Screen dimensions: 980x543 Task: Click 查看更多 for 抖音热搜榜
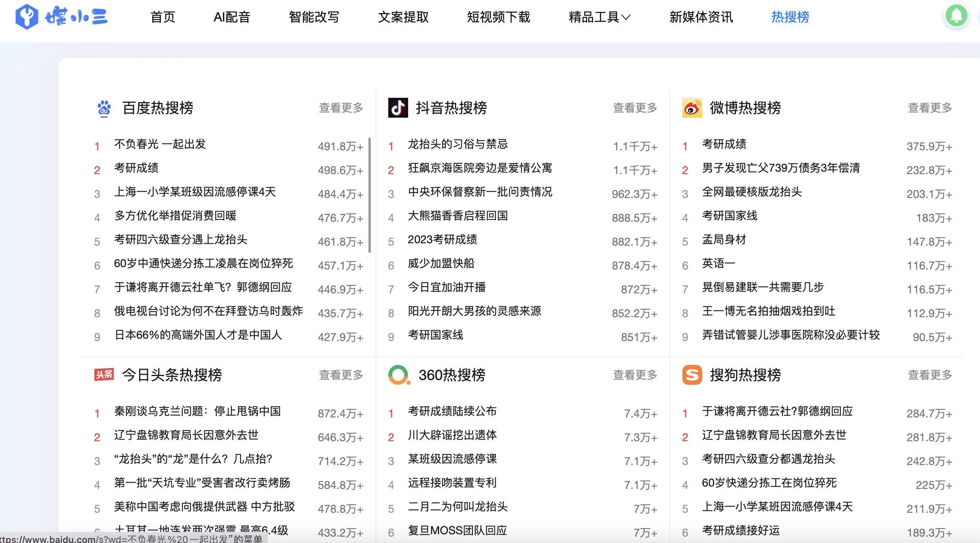(x=635, y=108)
